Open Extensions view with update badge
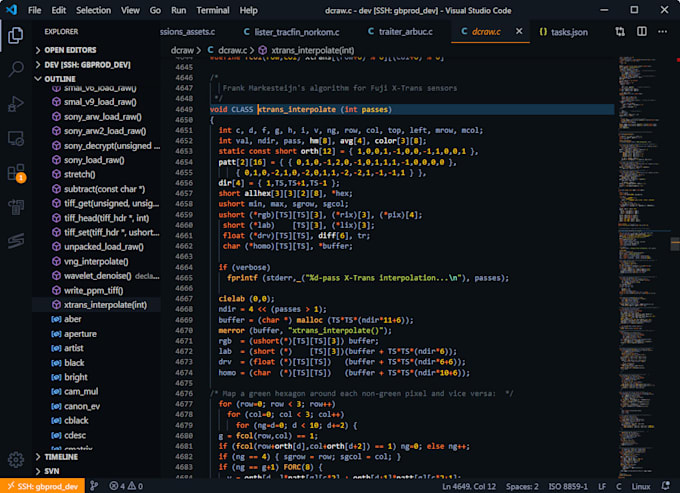Image resolution: width=680 pixels, height=493 pixels. [x=16, y=173]
